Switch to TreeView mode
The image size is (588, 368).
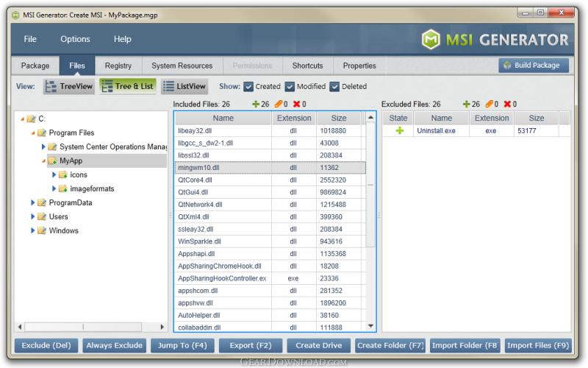tap(69, 86)
